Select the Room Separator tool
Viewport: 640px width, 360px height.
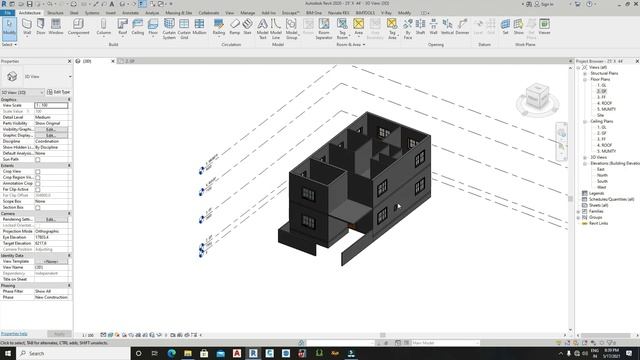click(x=324, y=29)
